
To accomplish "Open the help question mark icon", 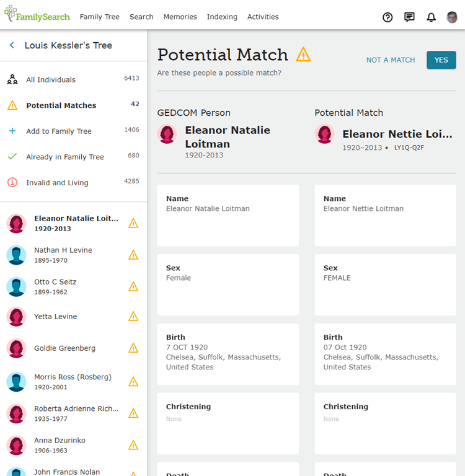I will [387, 17].
